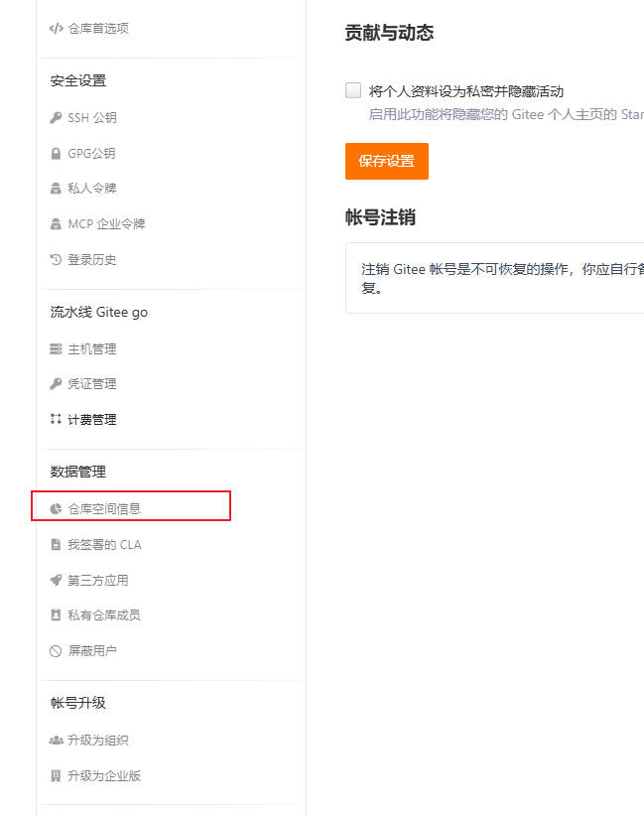Select 私有仓库成员 in the sidebar
The image size is (644, 816).
104,615
